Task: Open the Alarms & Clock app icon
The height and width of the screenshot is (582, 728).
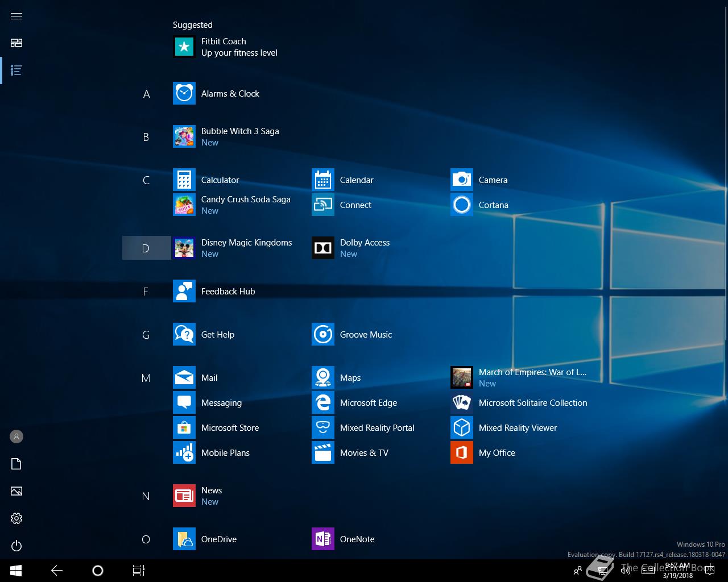Action: click(184, 93)
